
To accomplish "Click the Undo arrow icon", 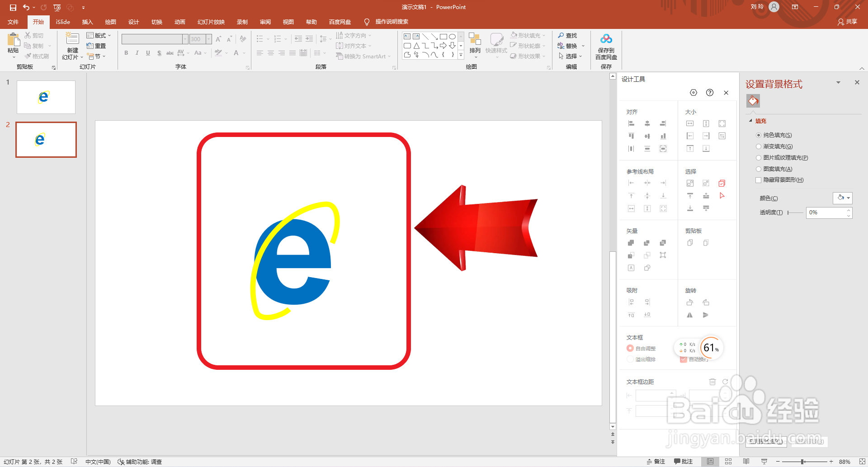I will coord(26,7).
